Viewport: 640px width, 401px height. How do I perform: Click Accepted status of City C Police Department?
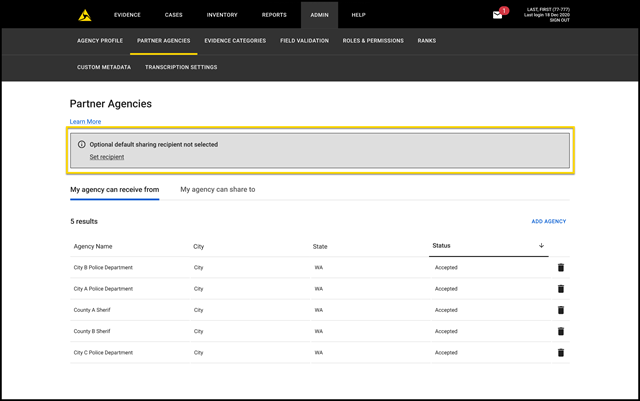[446, 352]
